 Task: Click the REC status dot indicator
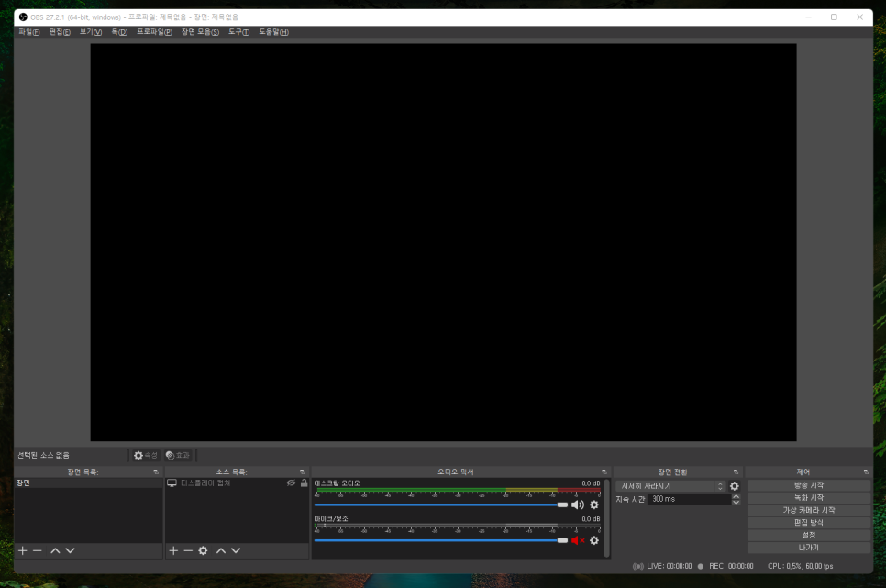(701, 566)
